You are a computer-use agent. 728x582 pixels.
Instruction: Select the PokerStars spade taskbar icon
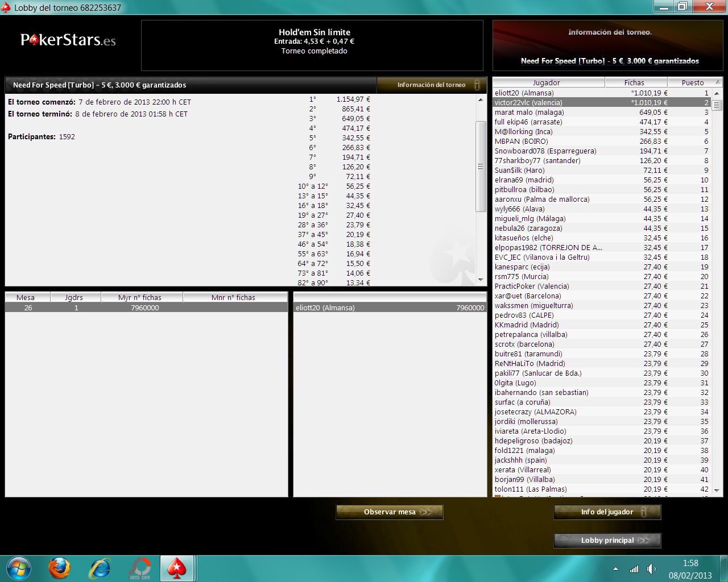click(x=177, y=568)
